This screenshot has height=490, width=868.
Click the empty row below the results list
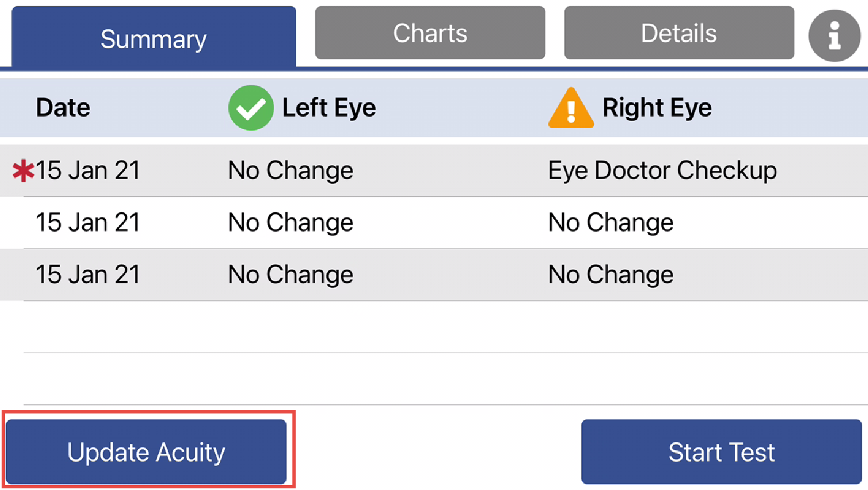click(x=434, y=326)
